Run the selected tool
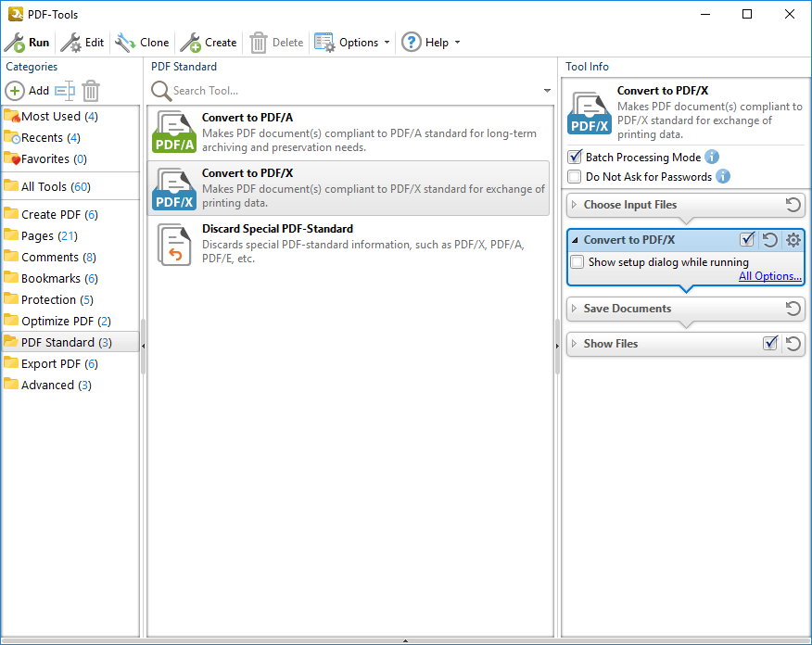This screenshot has height=645, width=812. pyautogui.click(x=27, y=43)
